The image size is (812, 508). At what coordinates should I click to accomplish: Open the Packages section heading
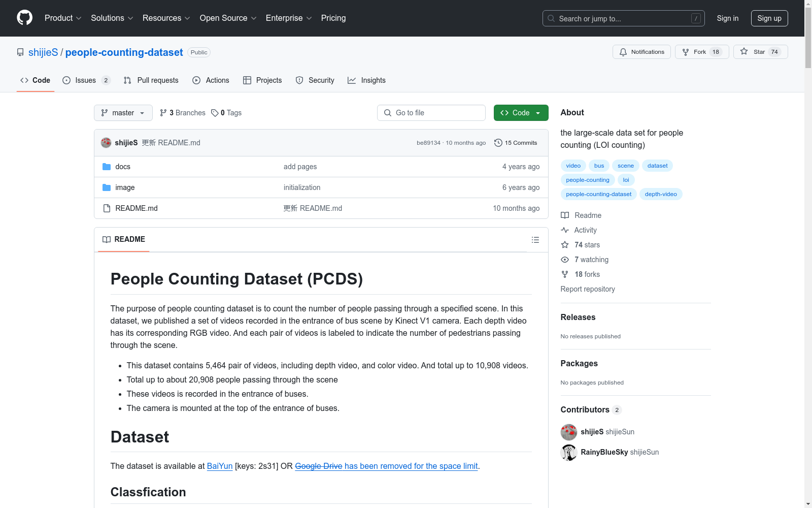pyautogui.click(x=579, y=363)
